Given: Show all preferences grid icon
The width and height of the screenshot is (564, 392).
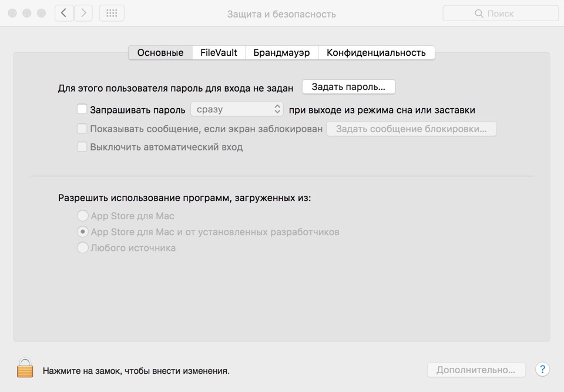Looking at the screenshot, I should [x=112, y=14].
